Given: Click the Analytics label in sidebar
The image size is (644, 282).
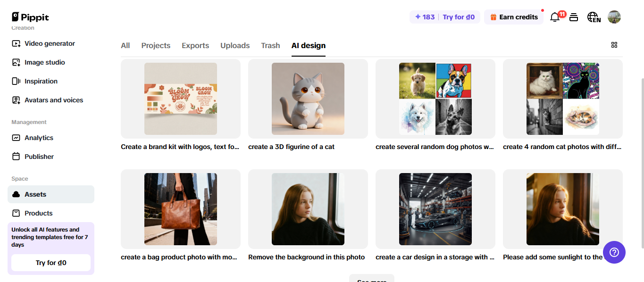Looking at the screenshot, I should click(39, 138).
